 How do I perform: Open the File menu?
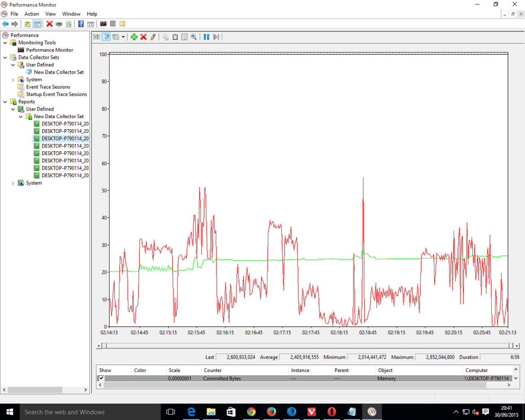14,14
